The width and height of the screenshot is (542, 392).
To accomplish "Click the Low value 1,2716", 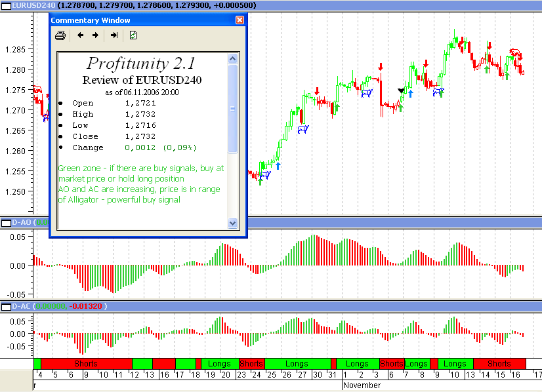I will (140, 125).
